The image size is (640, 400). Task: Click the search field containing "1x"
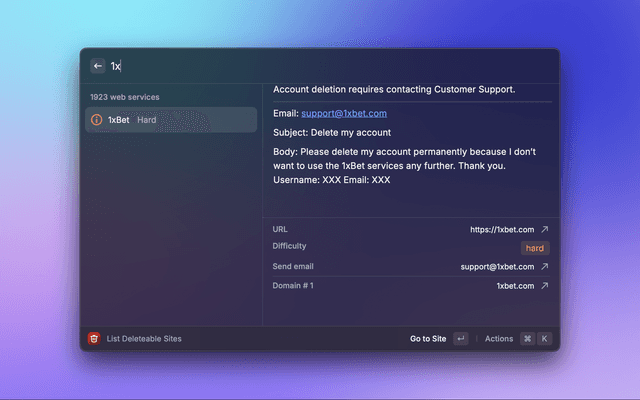point(300,66)
